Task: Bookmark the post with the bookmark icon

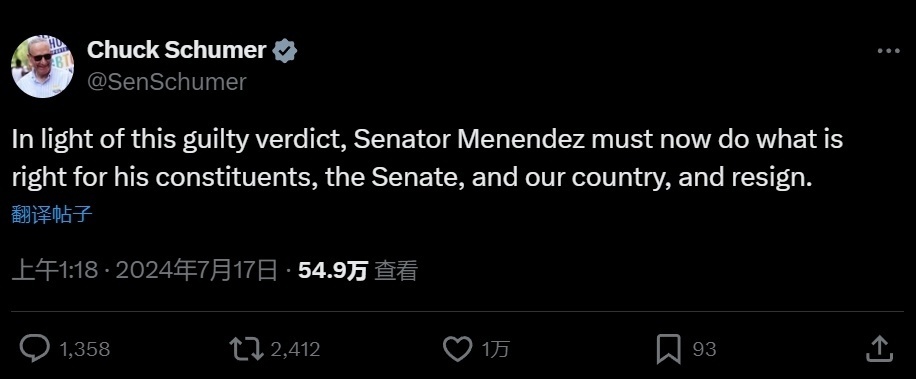Action: coord(669,349)
